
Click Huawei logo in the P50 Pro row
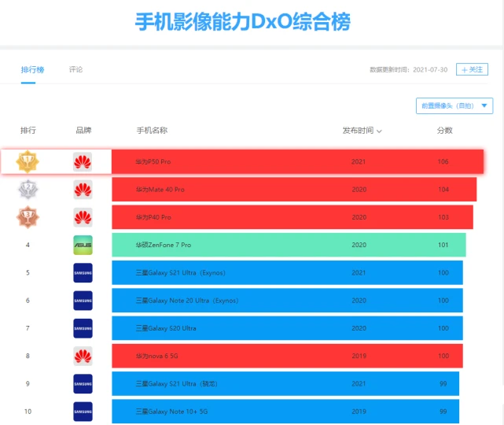point(83,162)
